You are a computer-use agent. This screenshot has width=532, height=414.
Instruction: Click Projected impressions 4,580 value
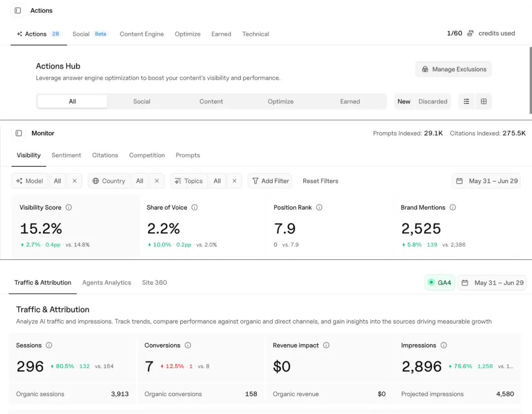coord(505,394)
